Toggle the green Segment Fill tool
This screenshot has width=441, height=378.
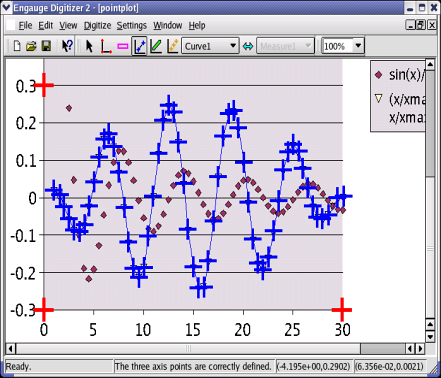[x=156, y=46]
